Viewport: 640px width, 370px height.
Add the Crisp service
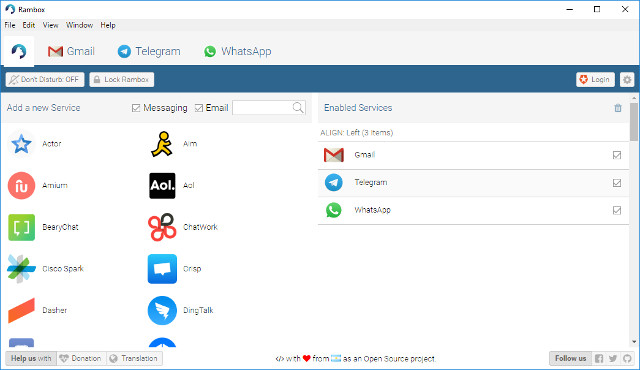tap(162, 269)
